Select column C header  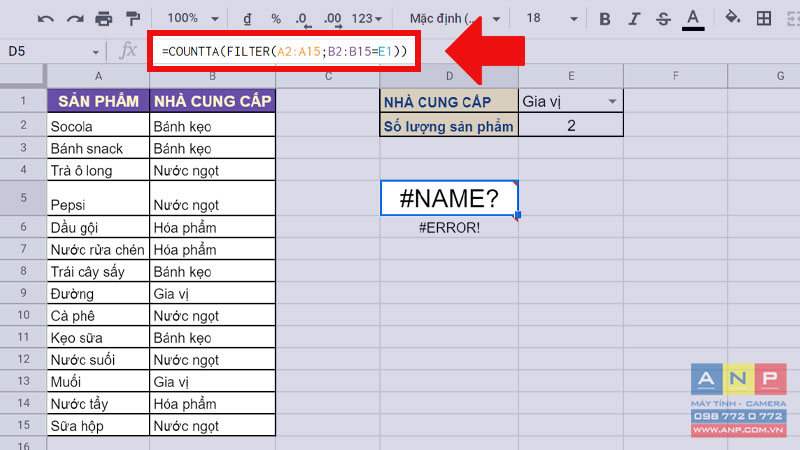tap(328, 76)
